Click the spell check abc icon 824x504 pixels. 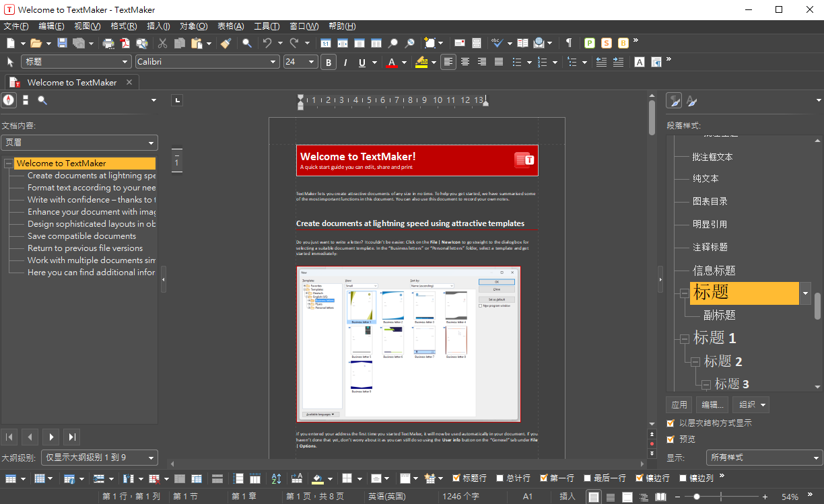coord(497,43)
